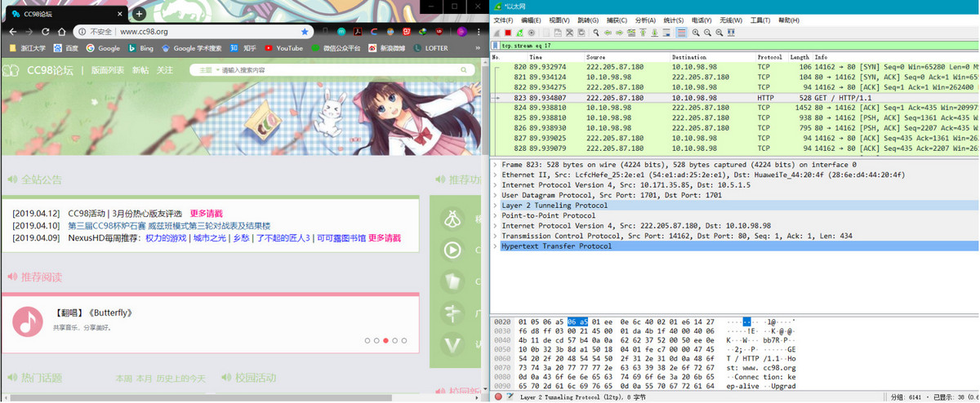Open Wireshark 分析(A) menu

[645, 20]
